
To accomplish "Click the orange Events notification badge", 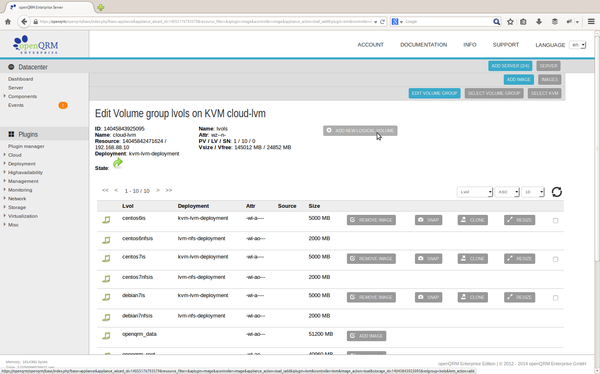I will coord(63,105).
